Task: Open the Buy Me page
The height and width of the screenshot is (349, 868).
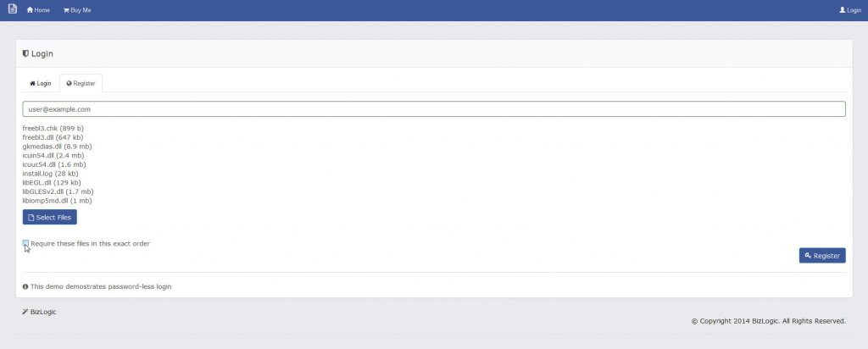Action: (77, 10)
